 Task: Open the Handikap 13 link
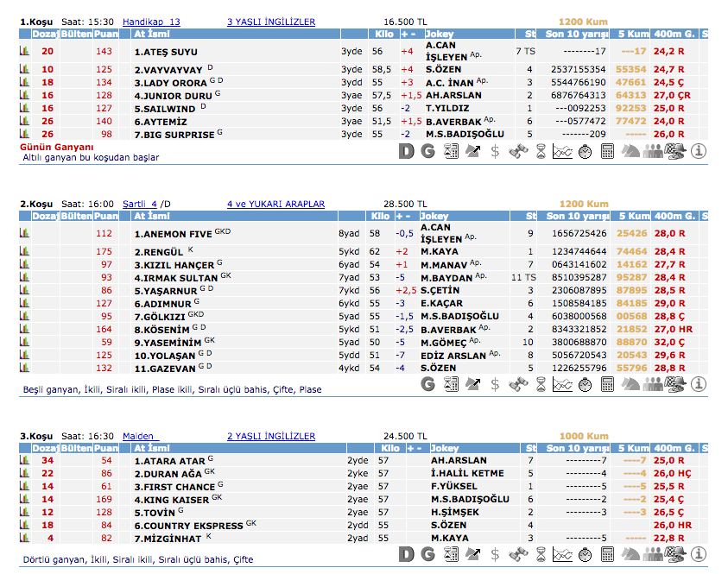click(x=151, y=22)
